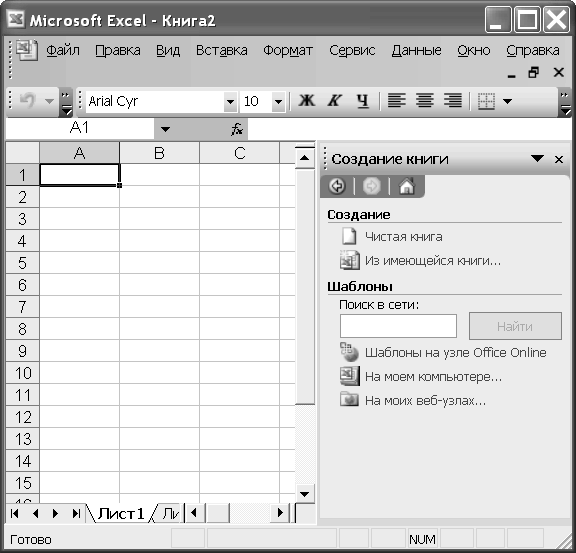Toggle bold (Ж) formatting
576x553 pixels.
[x=306, y=101]
